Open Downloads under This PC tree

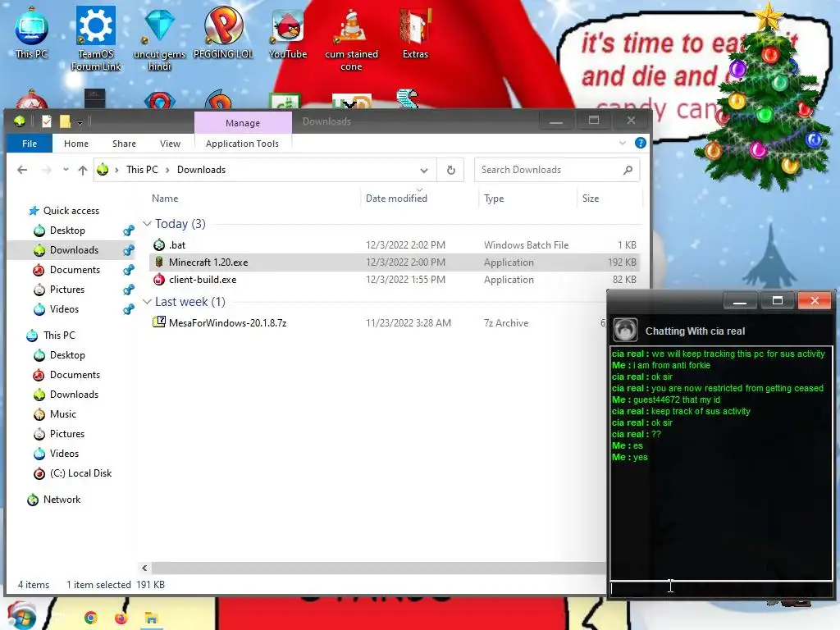tap(74, 395)
